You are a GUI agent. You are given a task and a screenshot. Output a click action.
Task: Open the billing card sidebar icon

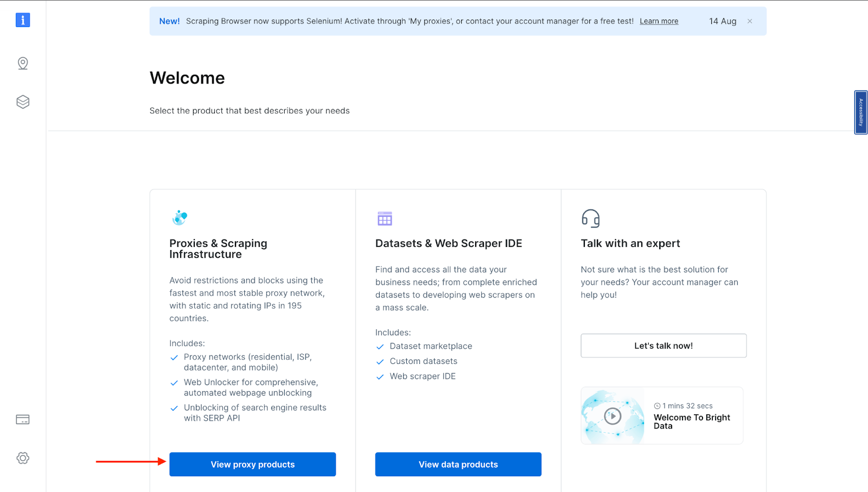[x=23, y=419]
